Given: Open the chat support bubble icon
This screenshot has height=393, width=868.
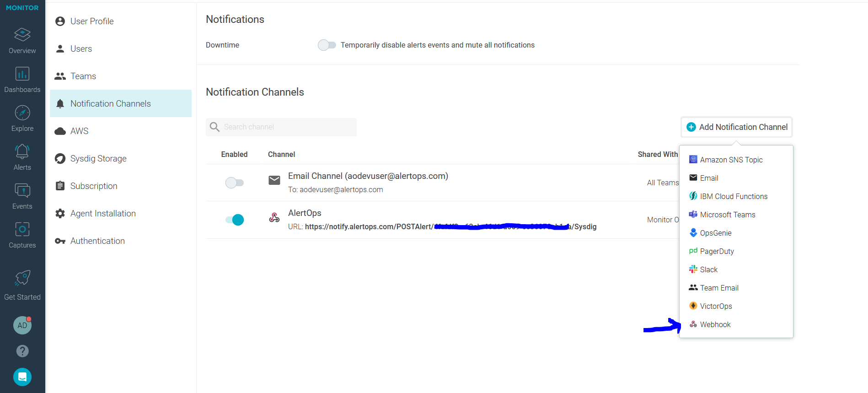Looking at the screenshot, I should (x=22, y=377).
